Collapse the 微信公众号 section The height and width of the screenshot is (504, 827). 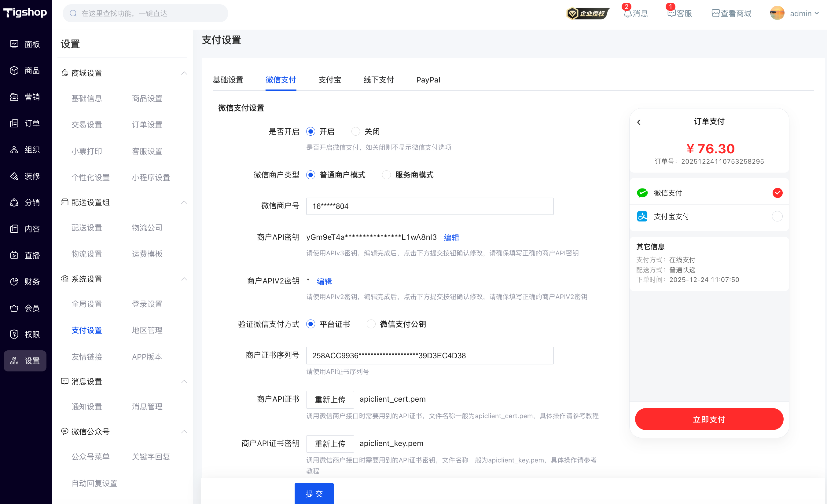coord(184,432)
